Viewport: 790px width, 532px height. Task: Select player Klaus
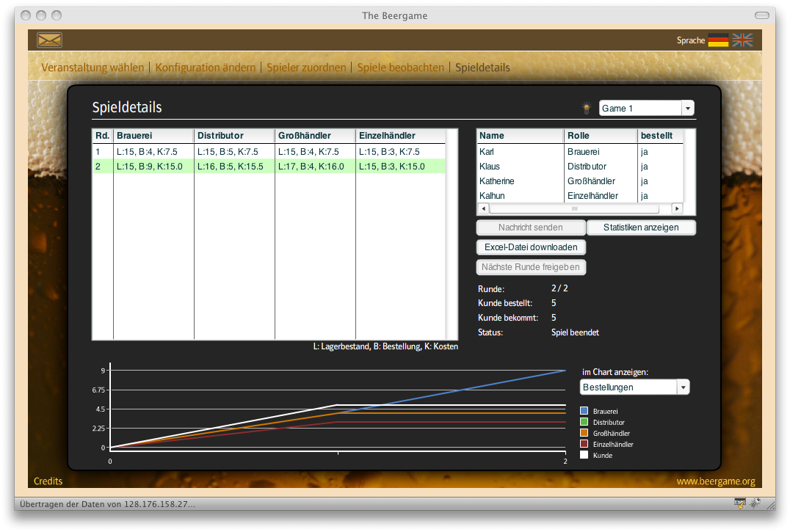[579, 166]
